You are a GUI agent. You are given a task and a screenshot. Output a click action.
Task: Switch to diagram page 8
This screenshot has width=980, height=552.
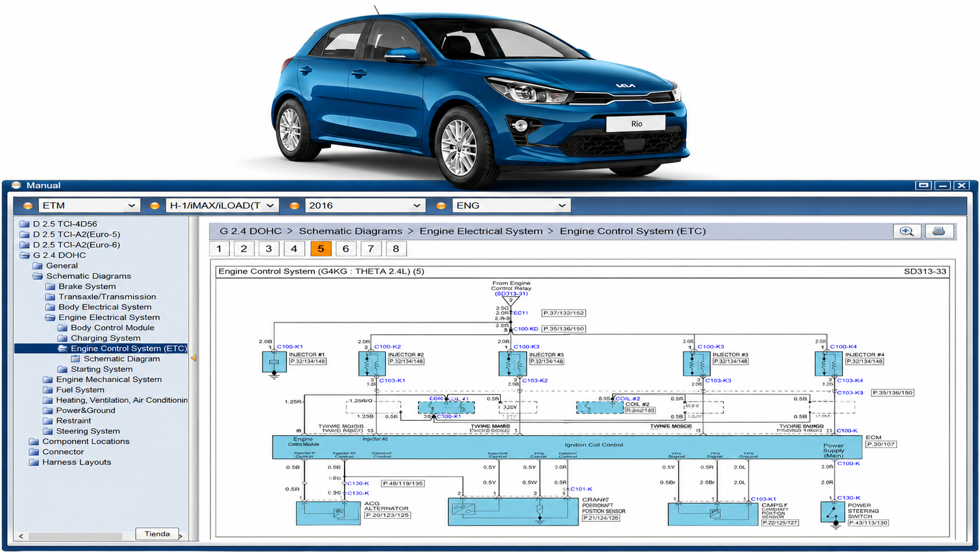tap(396, 249)
